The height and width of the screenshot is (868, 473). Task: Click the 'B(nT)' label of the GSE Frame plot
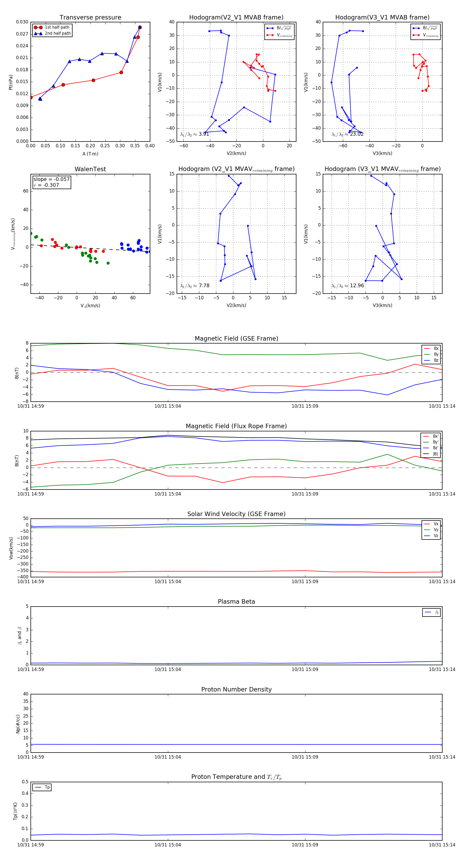[x=17, y=373]
